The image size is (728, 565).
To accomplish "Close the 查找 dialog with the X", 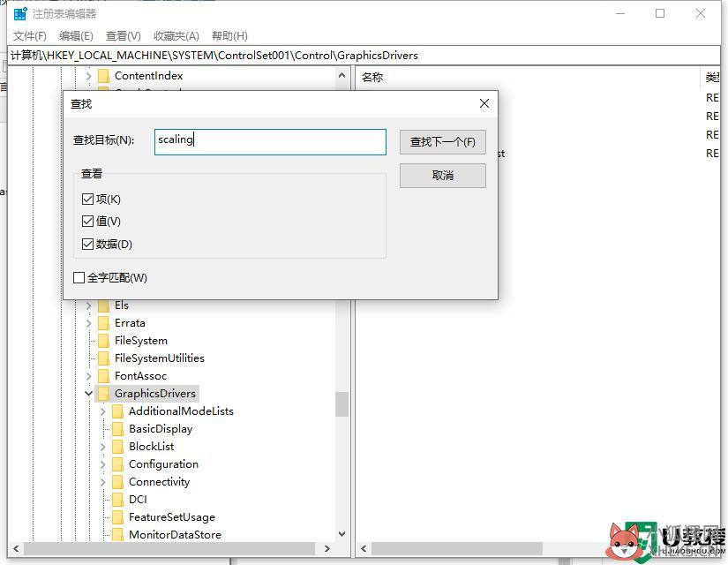I will click(x=484, y=103).
